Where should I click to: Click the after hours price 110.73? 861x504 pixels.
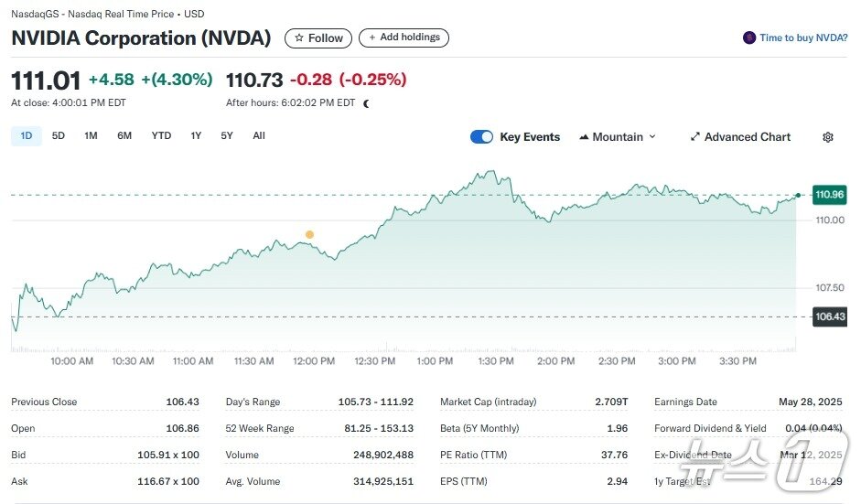(x=254, y=80)
